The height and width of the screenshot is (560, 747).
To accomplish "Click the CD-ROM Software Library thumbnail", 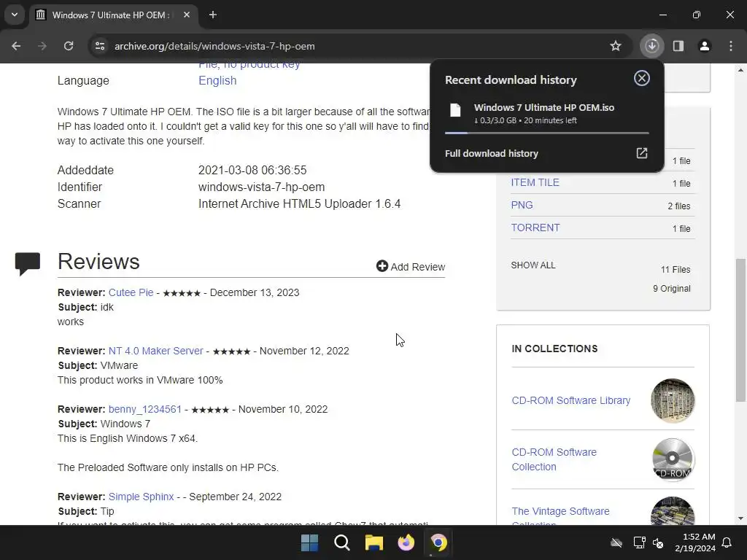I will pos(672,400).
